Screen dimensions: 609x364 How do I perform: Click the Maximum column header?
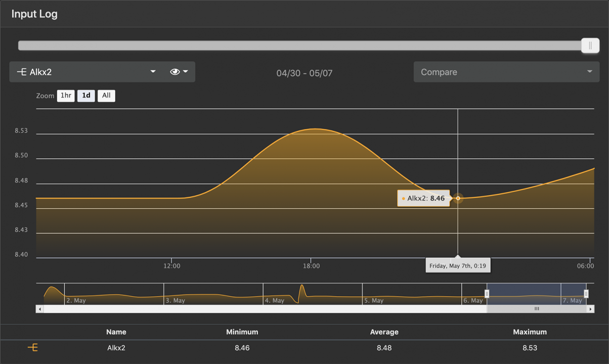coord(530,332)
